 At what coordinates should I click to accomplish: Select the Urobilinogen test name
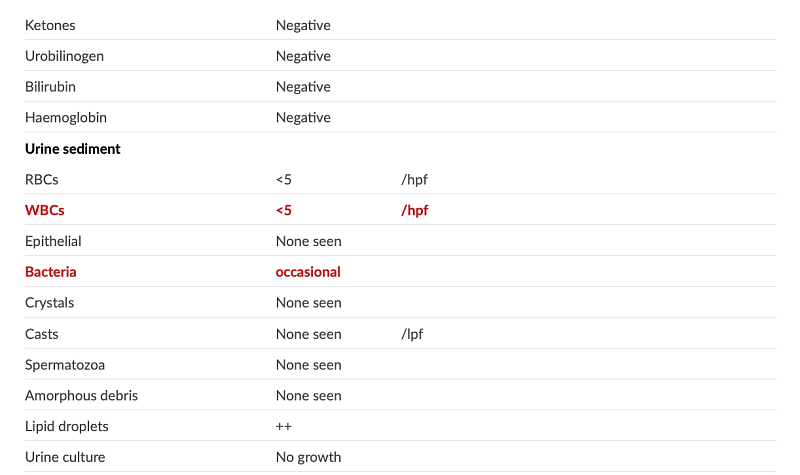(x=64, y=56)
